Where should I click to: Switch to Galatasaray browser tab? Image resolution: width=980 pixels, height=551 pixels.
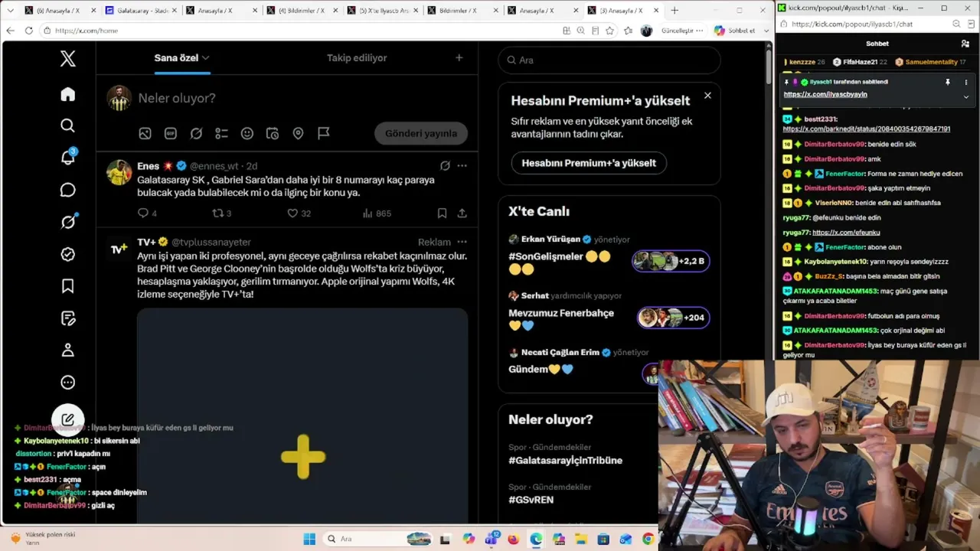click(139, 11)
